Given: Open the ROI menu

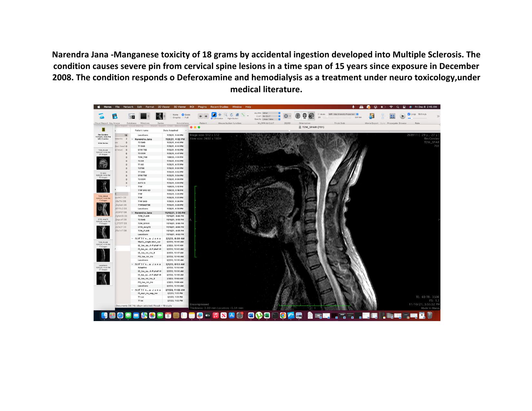Looking at the screenshot, I should coord(192,107).
